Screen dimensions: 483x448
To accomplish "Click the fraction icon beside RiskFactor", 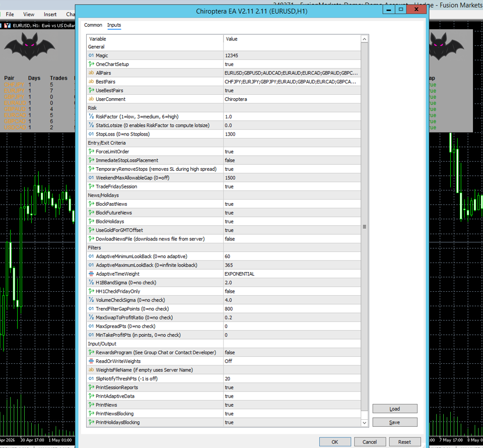I will click(91, 116).
